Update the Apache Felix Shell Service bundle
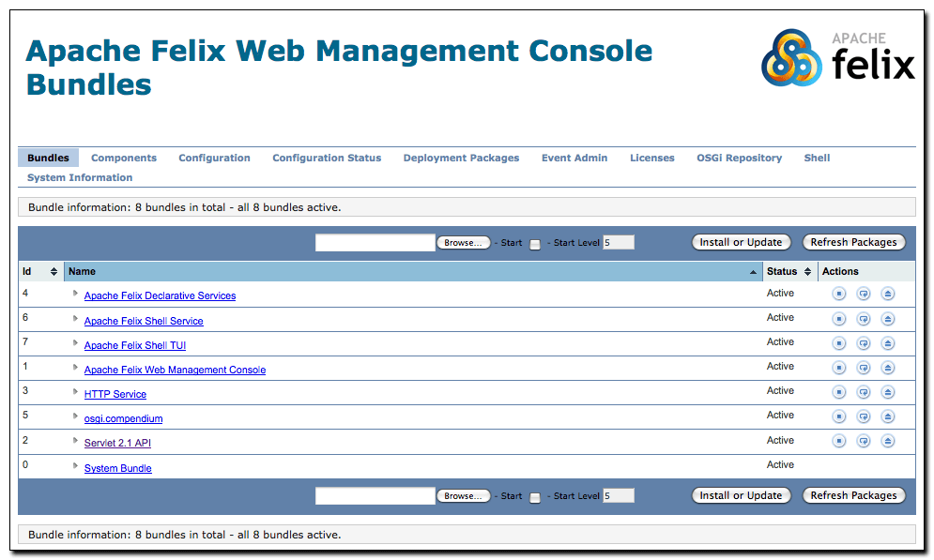 pos(863,319)
